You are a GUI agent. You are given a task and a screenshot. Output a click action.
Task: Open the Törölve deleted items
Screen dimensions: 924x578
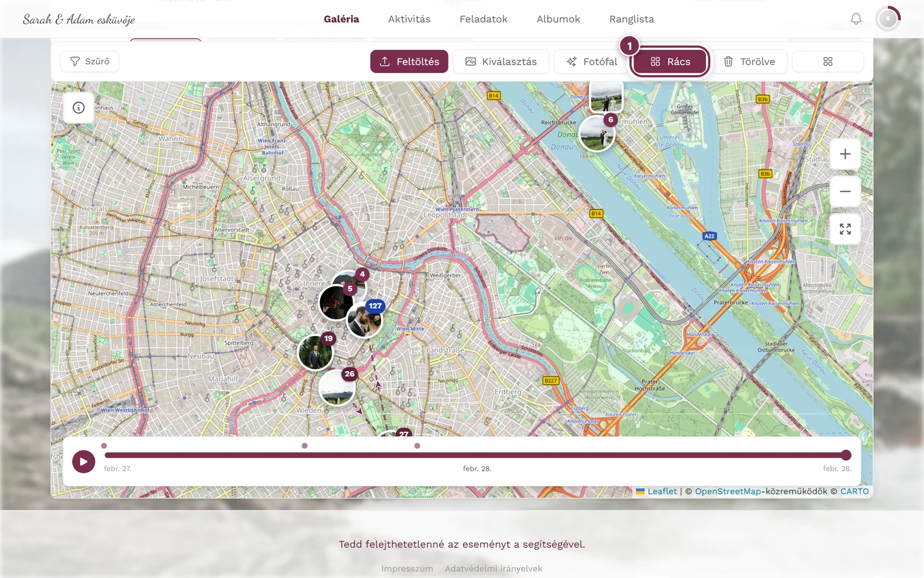click(x=749, y=62)
